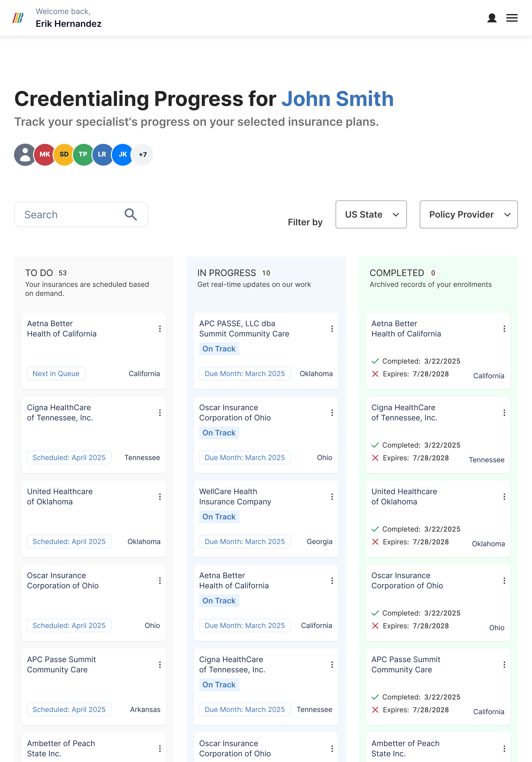Click the rainbow-striped app logo
532x762 pixels.
(18, 18)
